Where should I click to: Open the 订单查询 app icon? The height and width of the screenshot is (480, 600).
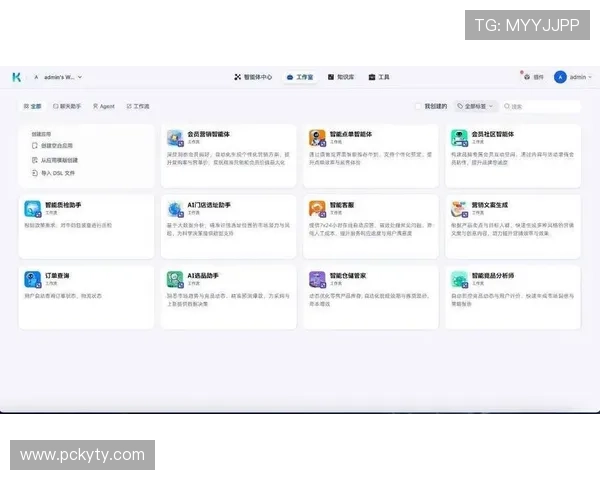33,279
